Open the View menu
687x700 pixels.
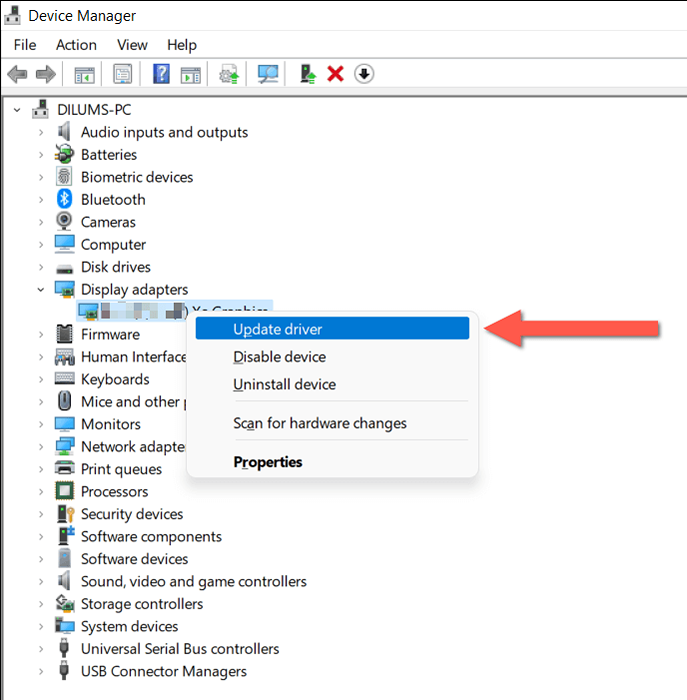(132, 45)
